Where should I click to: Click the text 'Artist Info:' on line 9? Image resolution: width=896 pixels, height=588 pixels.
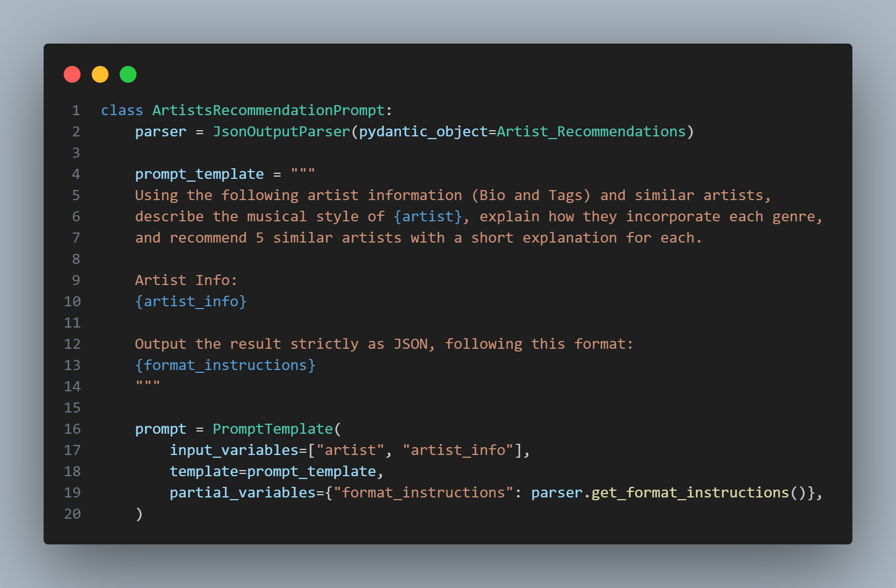click(x=186, y=280)
